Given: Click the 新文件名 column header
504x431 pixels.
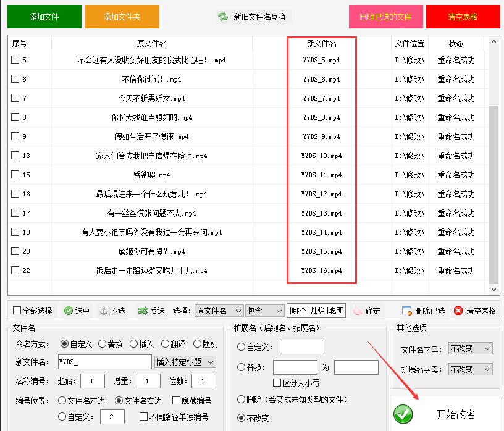Looking at the screenshot, I should coord(321,43).
